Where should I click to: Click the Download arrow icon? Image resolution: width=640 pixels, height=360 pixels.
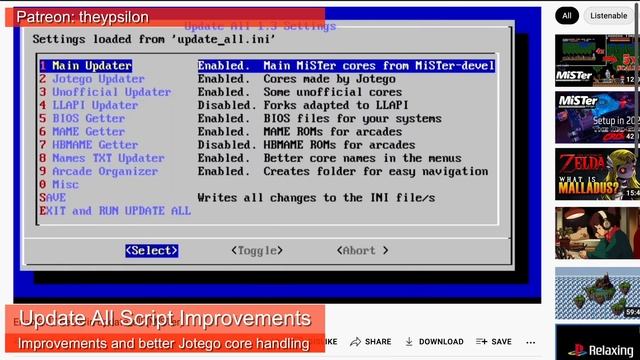tap(409, 342)
